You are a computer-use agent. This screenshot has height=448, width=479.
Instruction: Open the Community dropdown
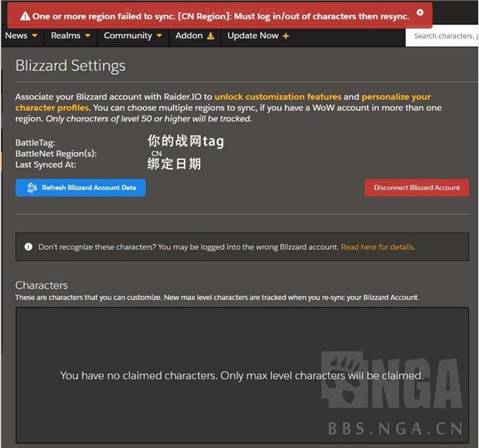133,35
